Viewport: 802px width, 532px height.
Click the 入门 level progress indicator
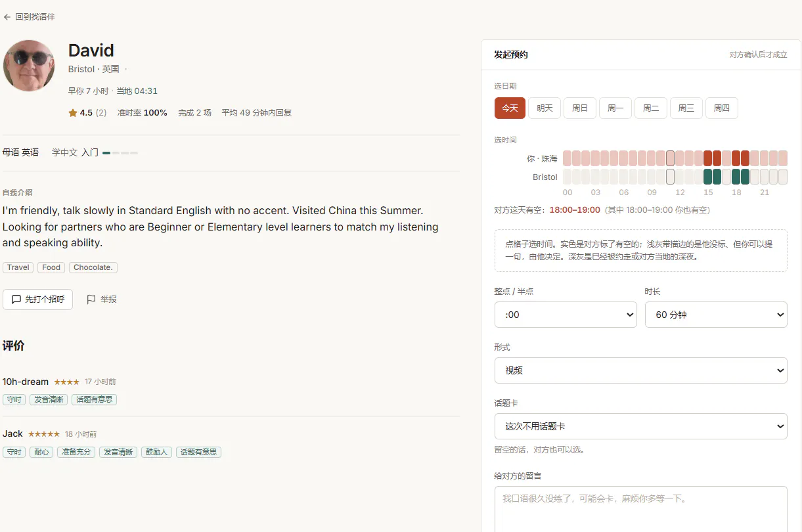(120, 153)
